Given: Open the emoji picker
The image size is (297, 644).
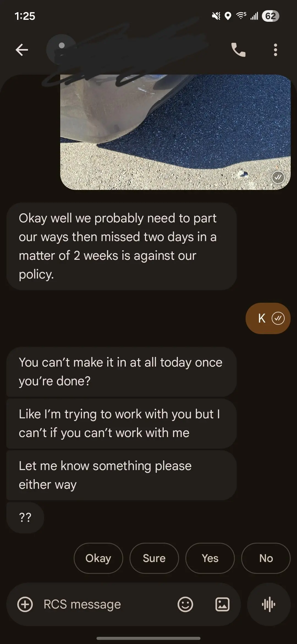Looking at the screenshot, I should pyautogui.click(x=185, y=605).
